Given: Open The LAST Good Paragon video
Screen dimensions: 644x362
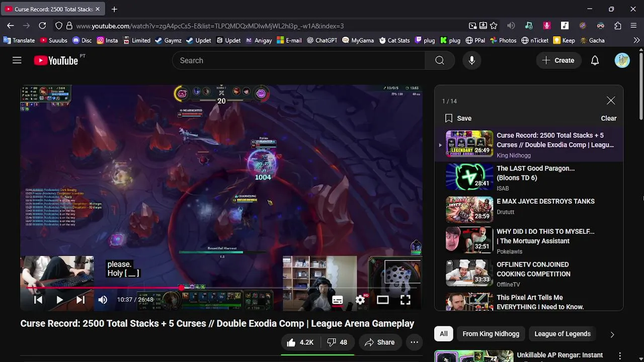Looking at the screenshot, I should [x=535, y=173].
